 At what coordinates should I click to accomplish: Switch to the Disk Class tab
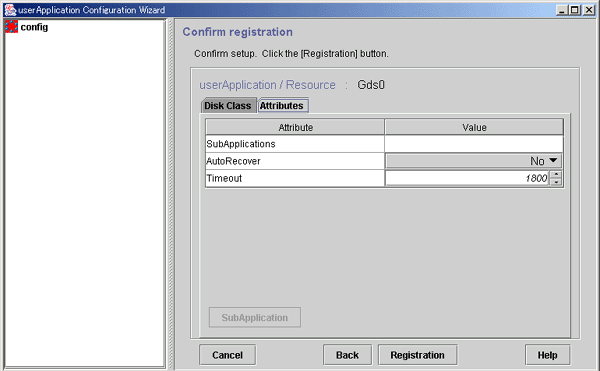(228, 106)
